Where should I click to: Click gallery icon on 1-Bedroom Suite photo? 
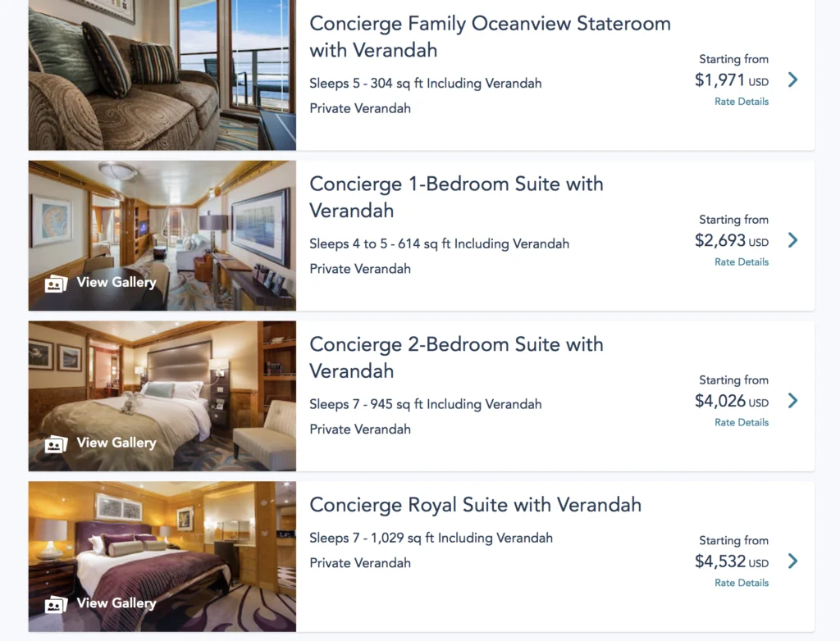coord(56,284)
